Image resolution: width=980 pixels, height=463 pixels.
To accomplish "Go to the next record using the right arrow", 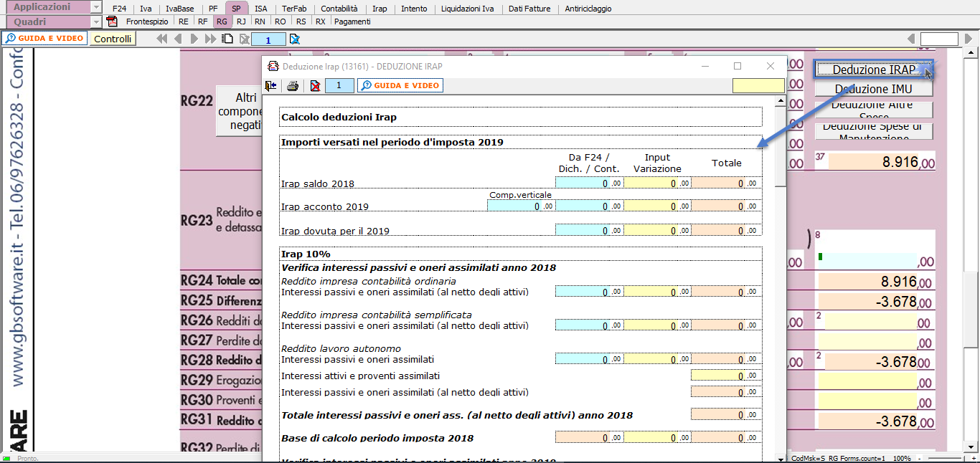I will 194,39.
